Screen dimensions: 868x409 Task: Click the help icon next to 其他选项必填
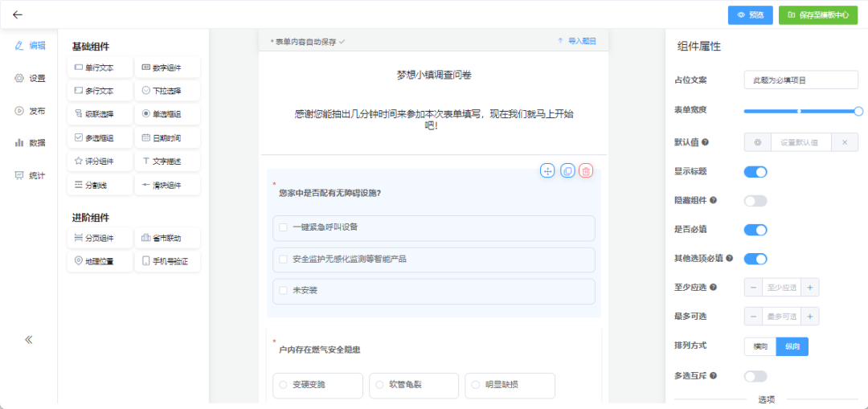730,258
